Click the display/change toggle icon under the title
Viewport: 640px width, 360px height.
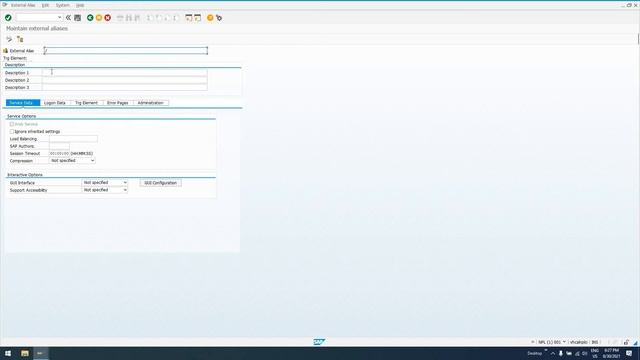click(x=9, y=39)
